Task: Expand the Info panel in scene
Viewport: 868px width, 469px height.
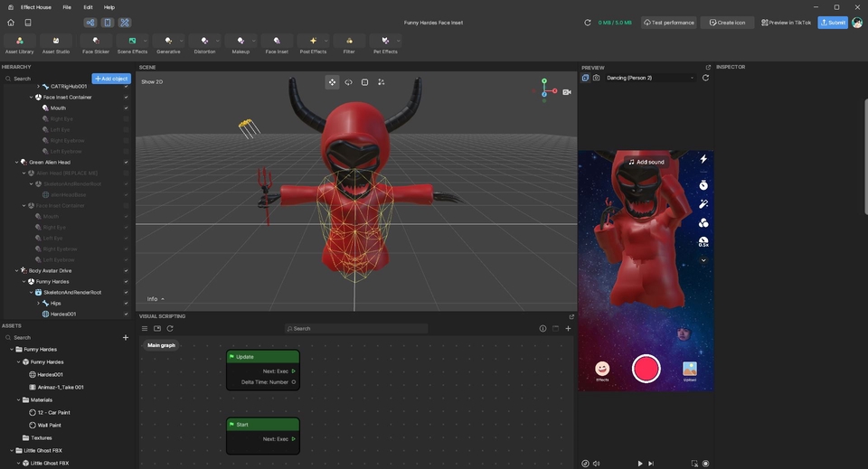Action: tap(156, 298)
